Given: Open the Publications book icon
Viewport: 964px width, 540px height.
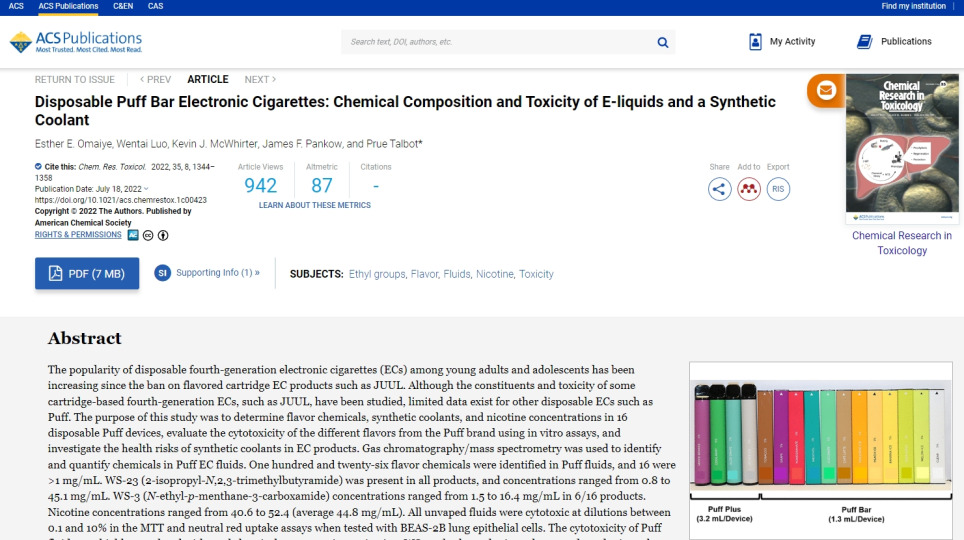Looking at the screenshot, I should 864,42.
